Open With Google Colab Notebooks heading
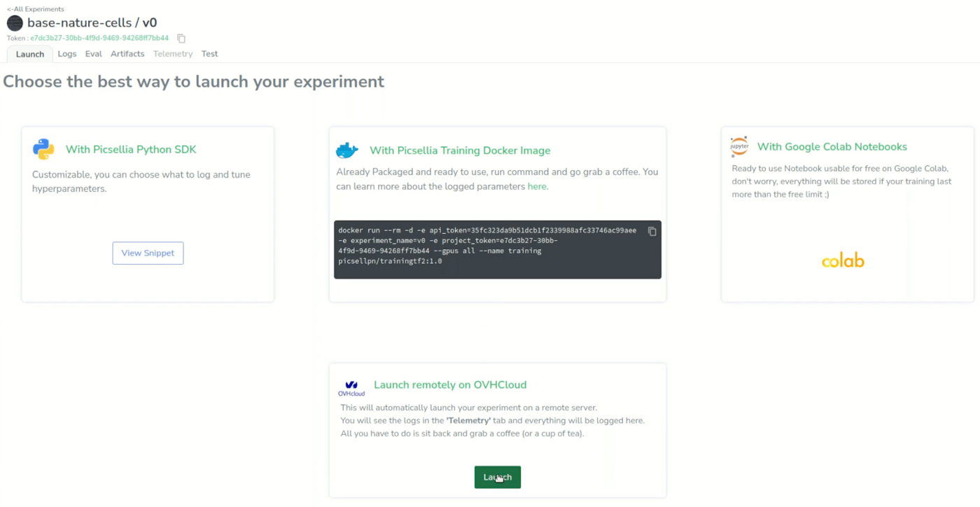 (832, 147)
